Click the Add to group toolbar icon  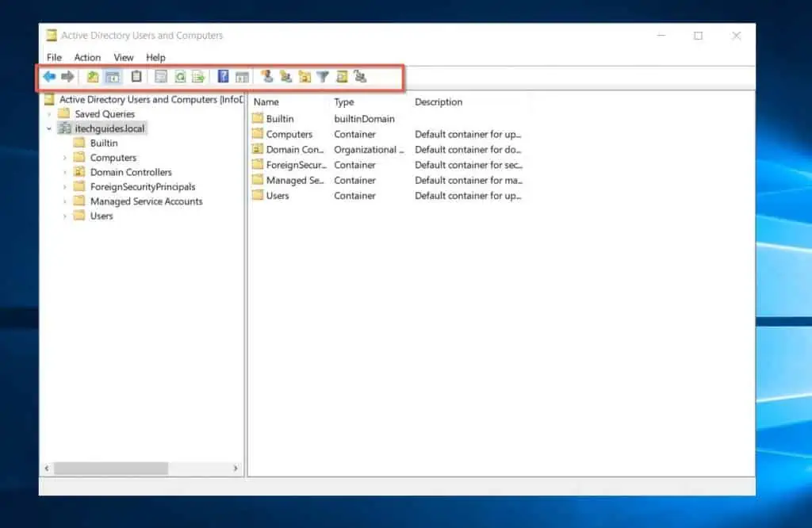tap(361, 77)
